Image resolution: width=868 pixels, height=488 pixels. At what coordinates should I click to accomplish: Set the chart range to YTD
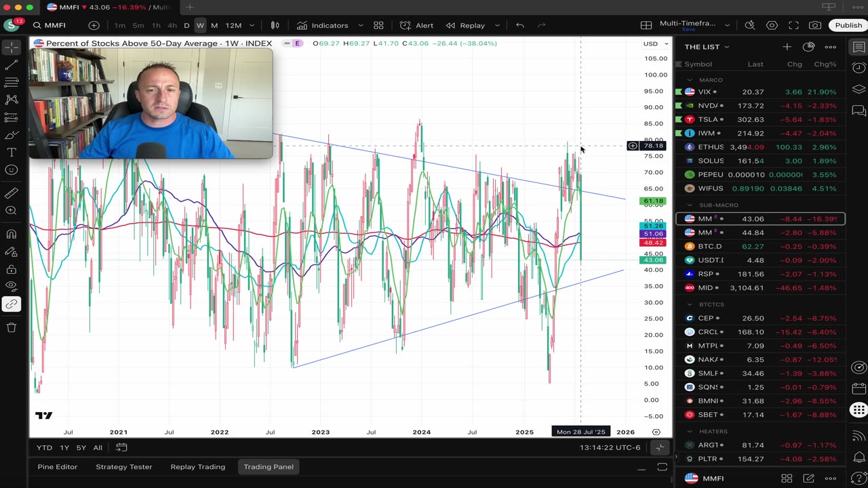[x=44, y=447]
